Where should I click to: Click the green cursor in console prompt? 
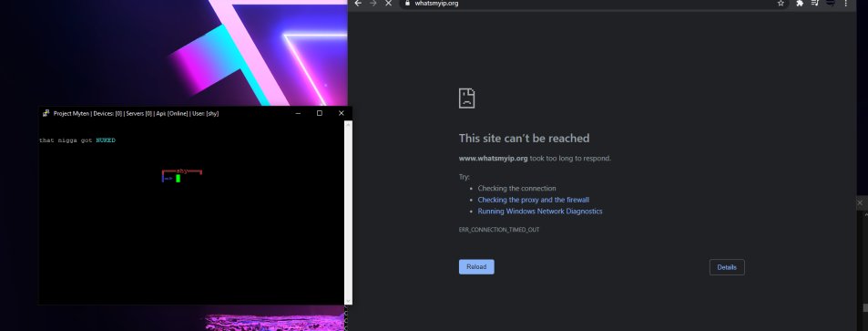179,179
